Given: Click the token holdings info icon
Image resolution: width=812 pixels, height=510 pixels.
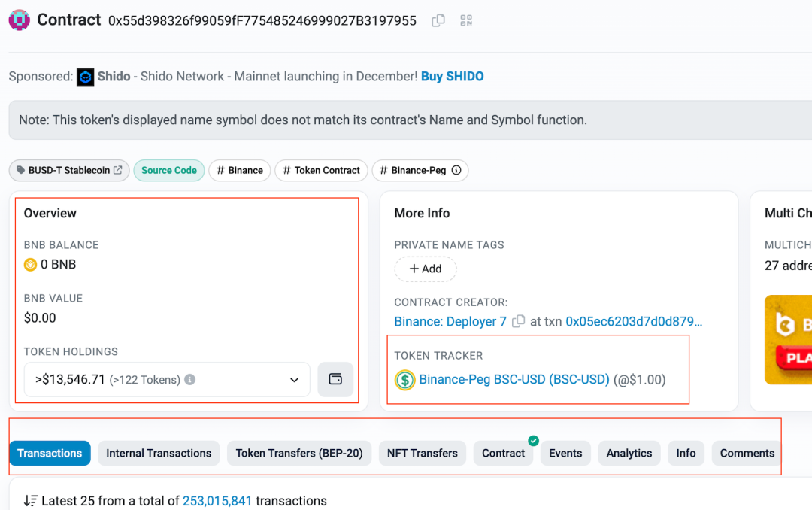Looking at the screenshot, I should [190, 379].
